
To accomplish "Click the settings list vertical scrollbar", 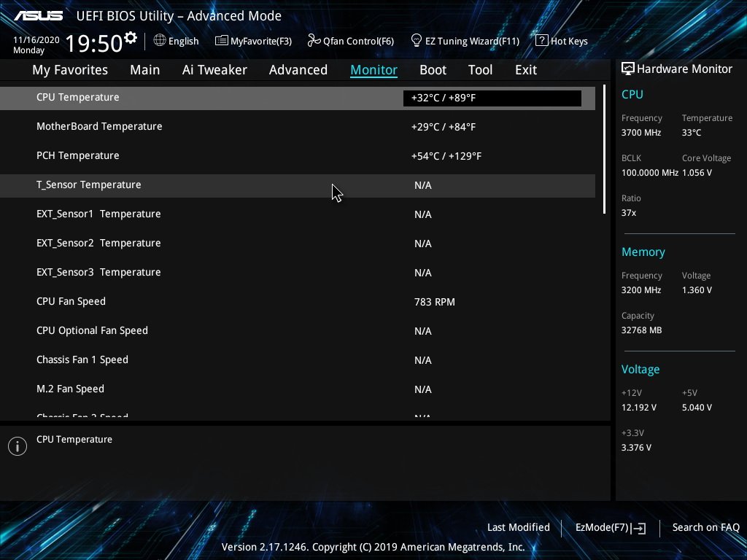I will 604,149.
